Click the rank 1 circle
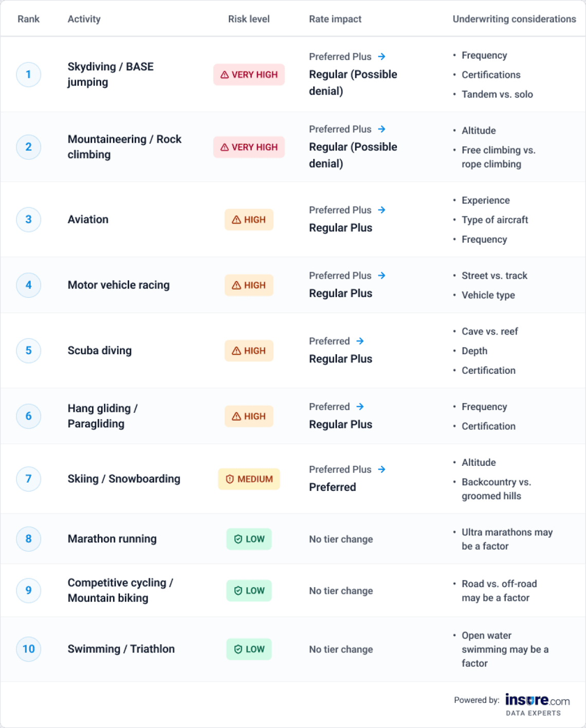The height and width of the screenshot is (728, 586). tap(29, 75)
